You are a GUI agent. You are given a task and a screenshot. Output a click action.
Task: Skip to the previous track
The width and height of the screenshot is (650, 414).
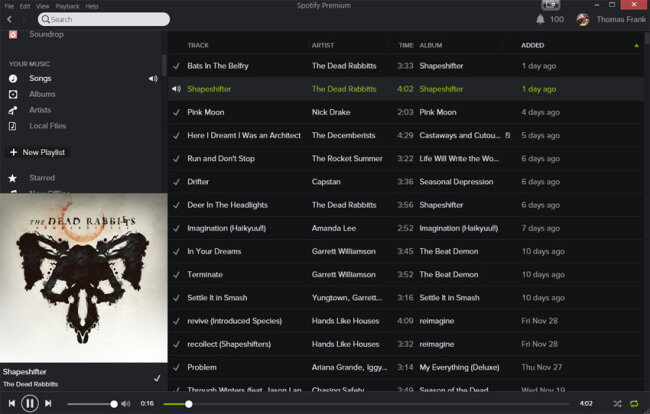pyautogui.click(x=12, y=403)
